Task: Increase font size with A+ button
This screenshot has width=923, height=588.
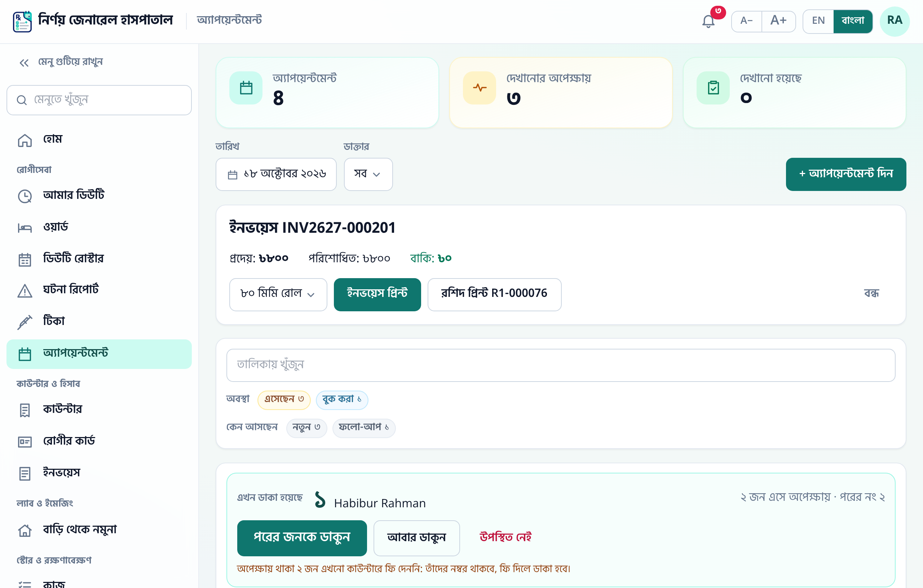Action: point(778,21)
